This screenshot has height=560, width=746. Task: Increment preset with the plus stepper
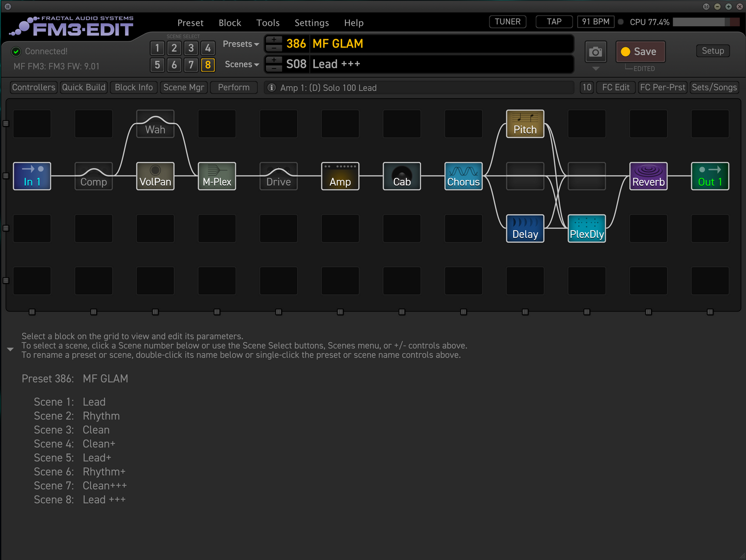[274, 40]
